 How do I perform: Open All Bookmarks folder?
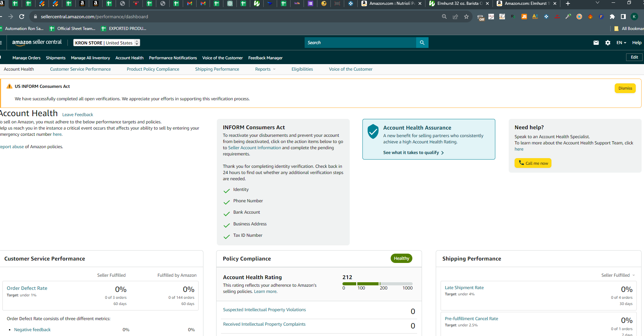coord(629,29)
